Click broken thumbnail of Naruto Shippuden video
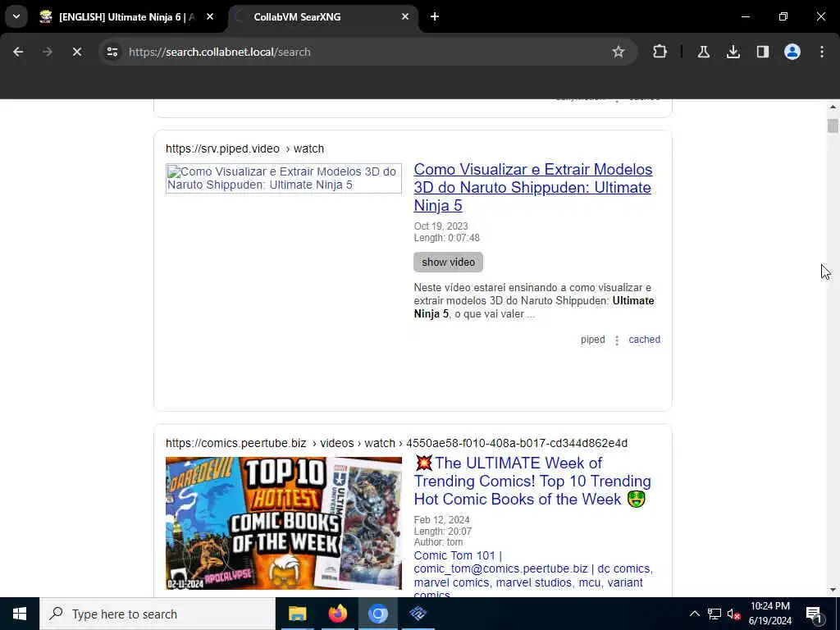 (283, 178)
